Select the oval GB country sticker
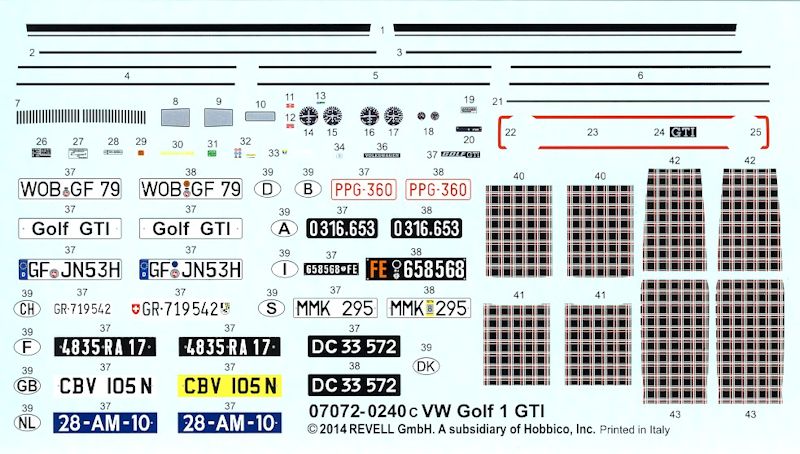The image size is (800, 454). point(28,386)
